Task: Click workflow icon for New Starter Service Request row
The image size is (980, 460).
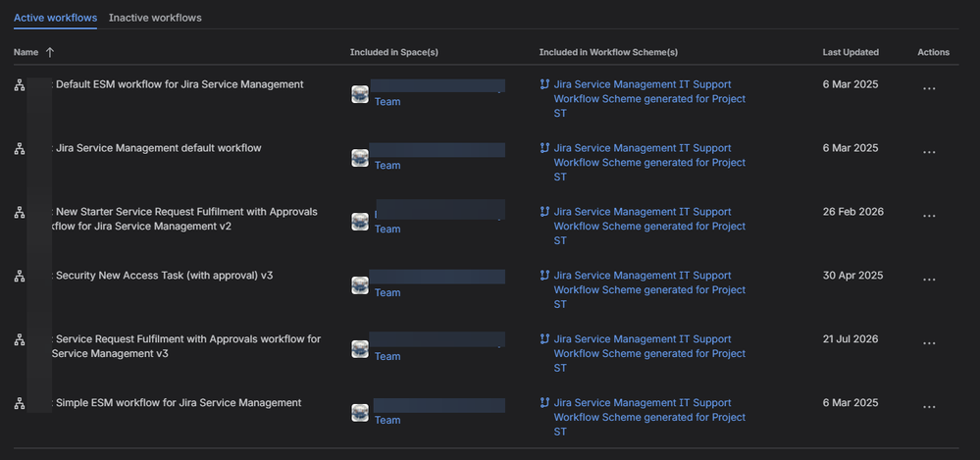Action: click(x=20, y=213)
